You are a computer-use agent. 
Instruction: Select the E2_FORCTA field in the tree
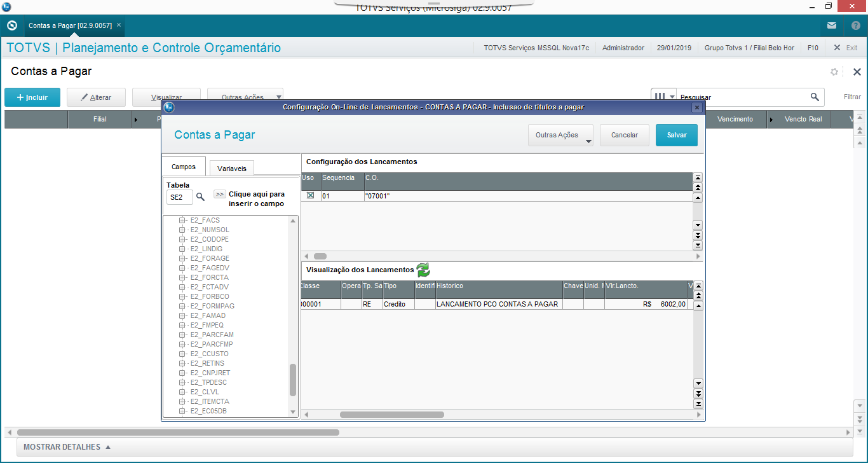(210, 278)
